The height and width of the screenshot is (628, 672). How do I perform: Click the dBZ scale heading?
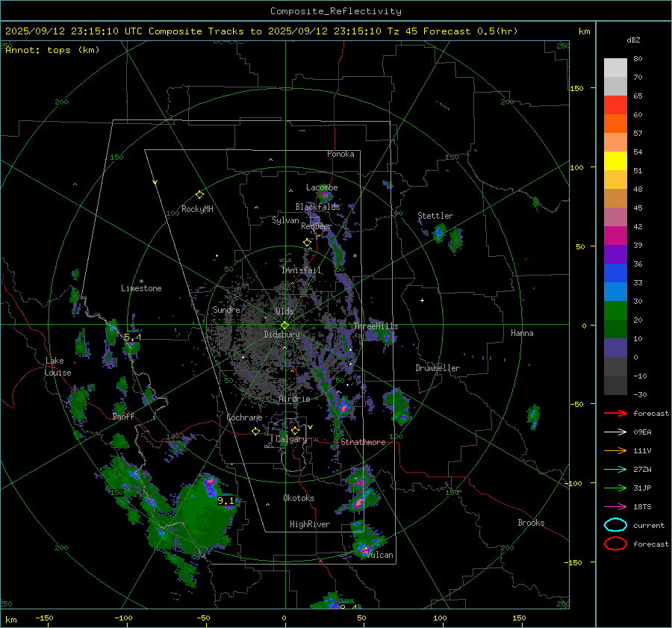click(x=633, y=40)
